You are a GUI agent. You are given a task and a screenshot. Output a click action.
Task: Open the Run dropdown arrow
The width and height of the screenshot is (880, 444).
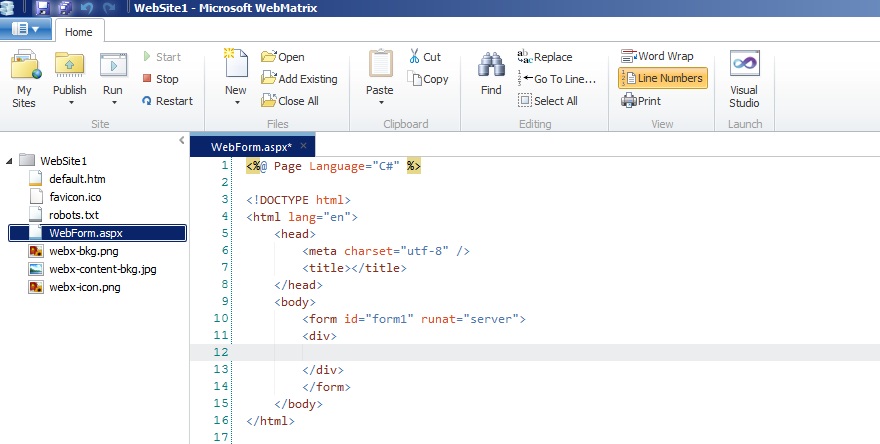114,103
